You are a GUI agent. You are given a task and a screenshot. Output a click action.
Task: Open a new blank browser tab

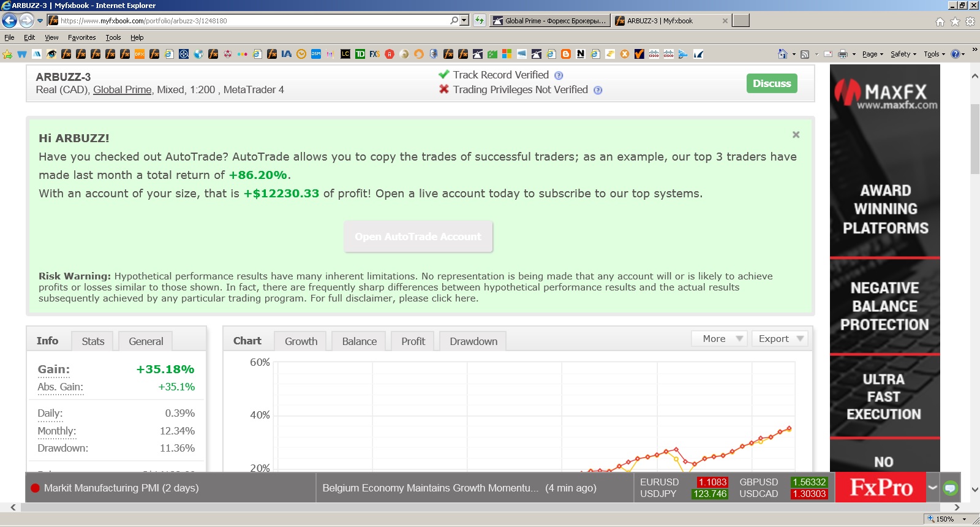click(741, 21)
